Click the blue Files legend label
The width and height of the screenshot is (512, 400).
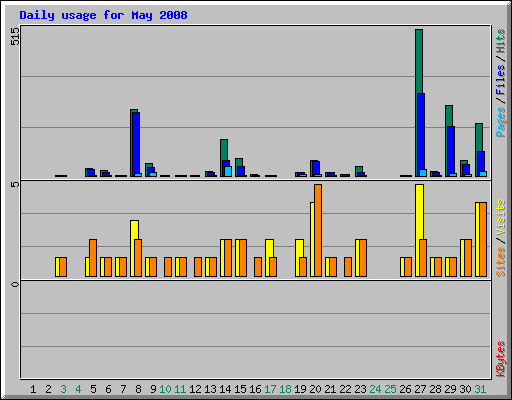(x=501, y=79)
